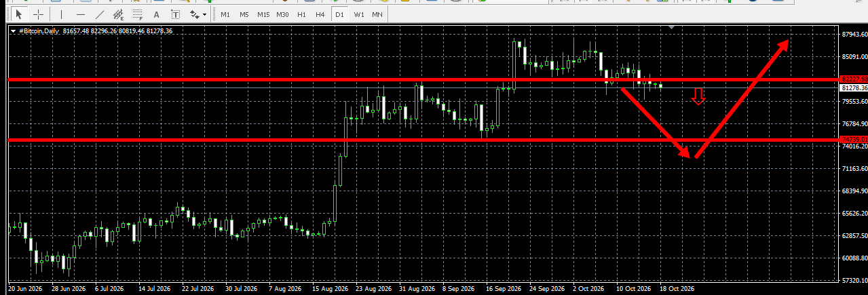
Task: Click the 68394.90 price scale value
Action: click(854, 191)
